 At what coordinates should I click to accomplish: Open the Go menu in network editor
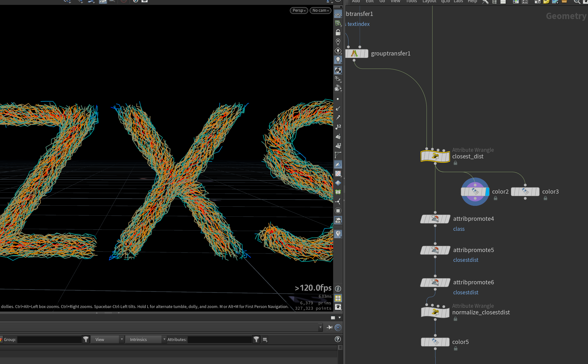point(382,1)
